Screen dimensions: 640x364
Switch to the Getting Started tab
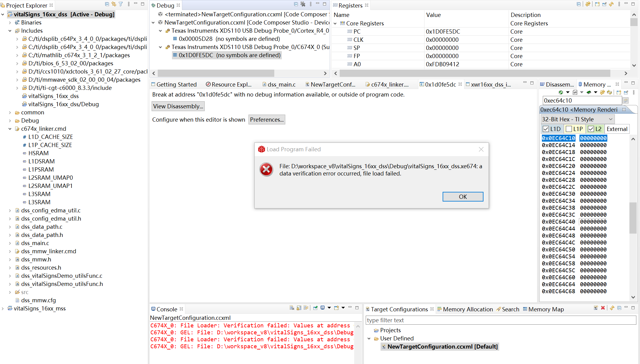tap(174, 84)
